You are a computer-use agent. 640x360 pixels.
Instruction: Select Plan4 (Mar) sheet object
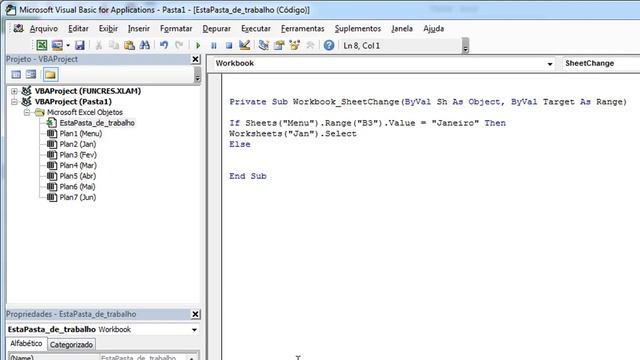78,165
